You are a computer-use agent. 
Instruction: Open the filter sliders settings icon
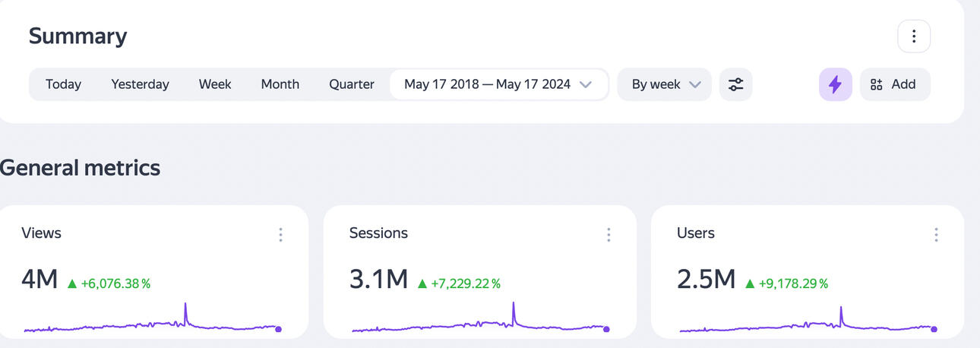click(735, 84)
